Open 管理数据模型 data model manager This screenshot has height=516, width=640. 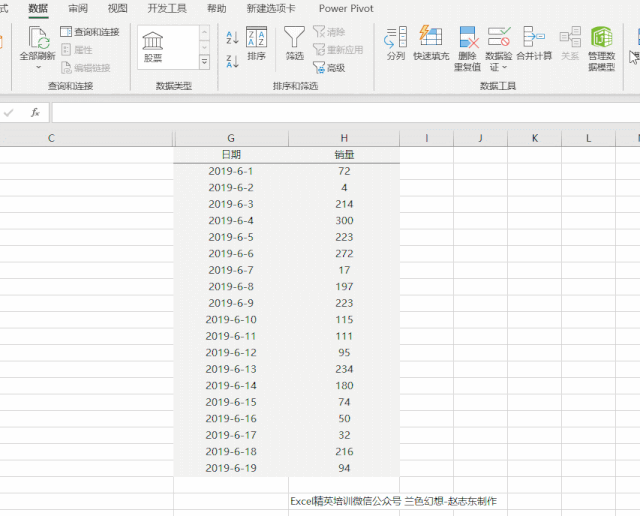[x=602, y=44]
